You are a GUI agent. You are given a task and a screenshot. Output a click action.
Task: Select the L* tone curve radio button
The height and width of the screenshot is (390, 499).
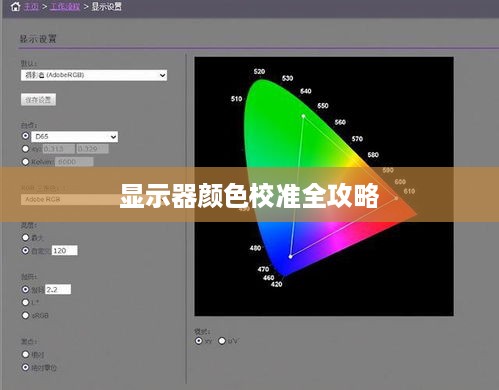(x=25, y=302)
